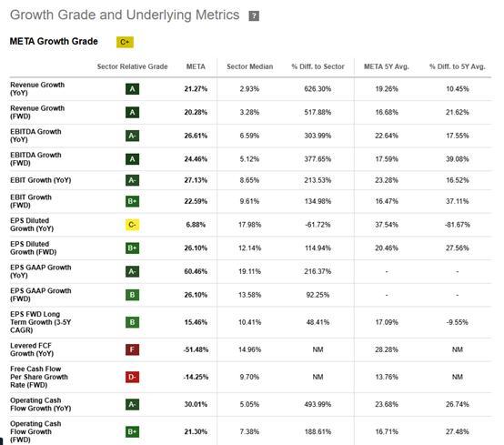Click the C+ META Growth Grade badge
Viewport: 504px width, 445px height.
click(x=125, y=42)
